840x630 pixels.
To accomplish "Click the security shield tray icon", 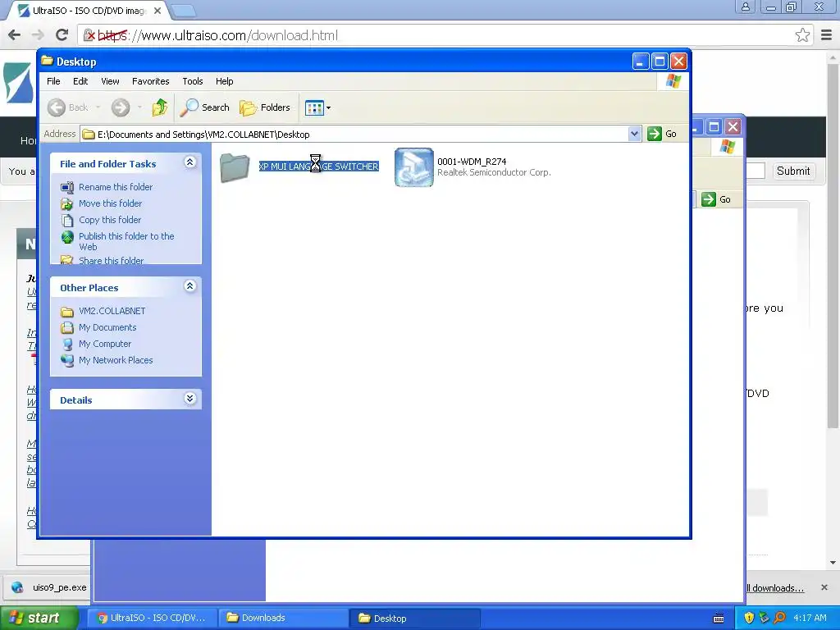I will click(749, 619).
